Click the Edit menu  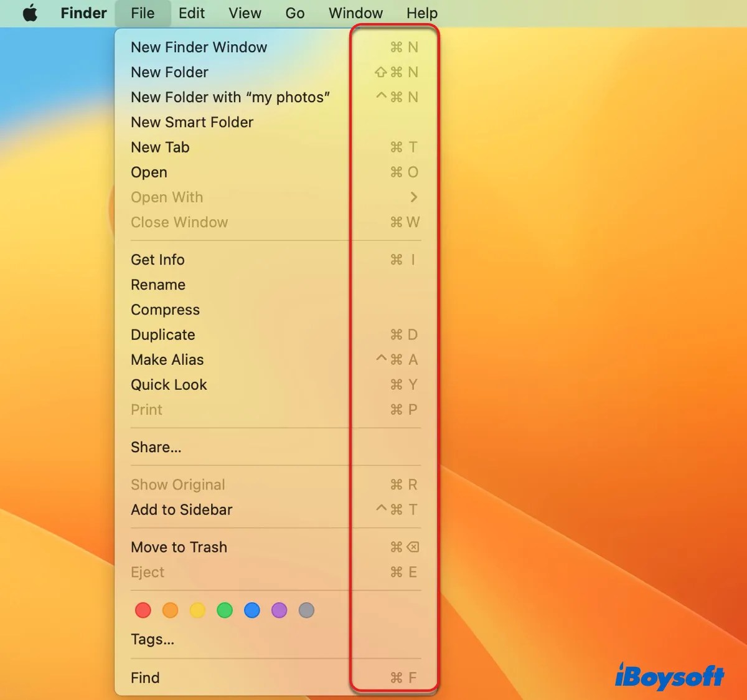click(x=191, y=13)
